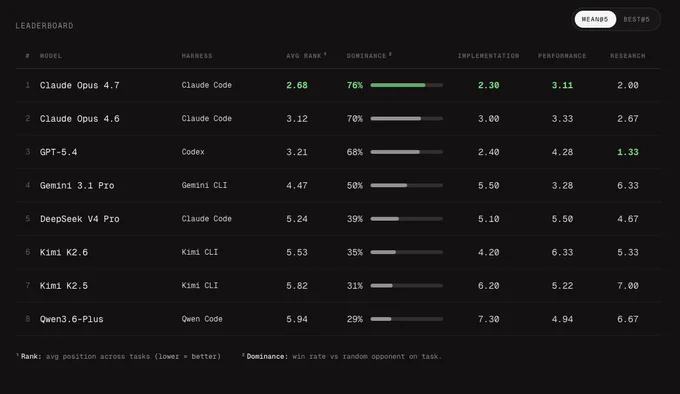Select the Gemini 3.1 Pro model name
The height and width of the screenshot is (394, 680).
click(x=77, y=186)
